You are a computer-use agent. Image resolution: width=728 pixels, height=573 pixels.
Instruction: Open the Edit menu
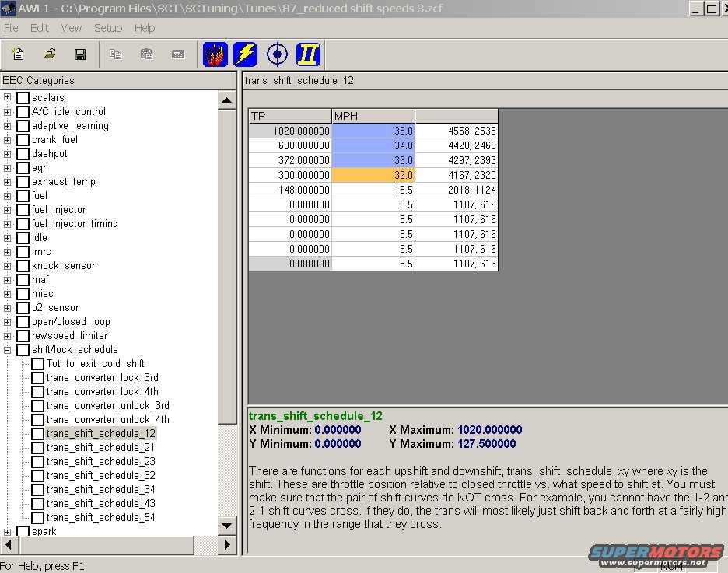(x=39, y=28)
